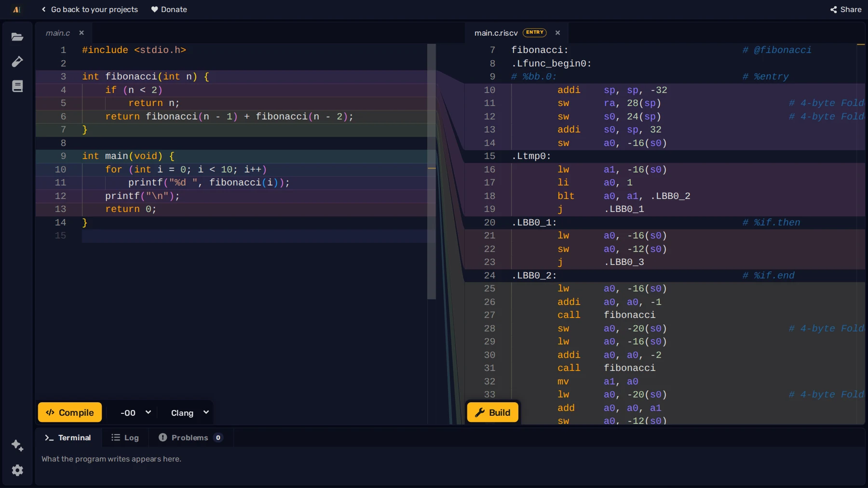Click the Donate heart link
The image size is (868, 488).
click(169, 10)
